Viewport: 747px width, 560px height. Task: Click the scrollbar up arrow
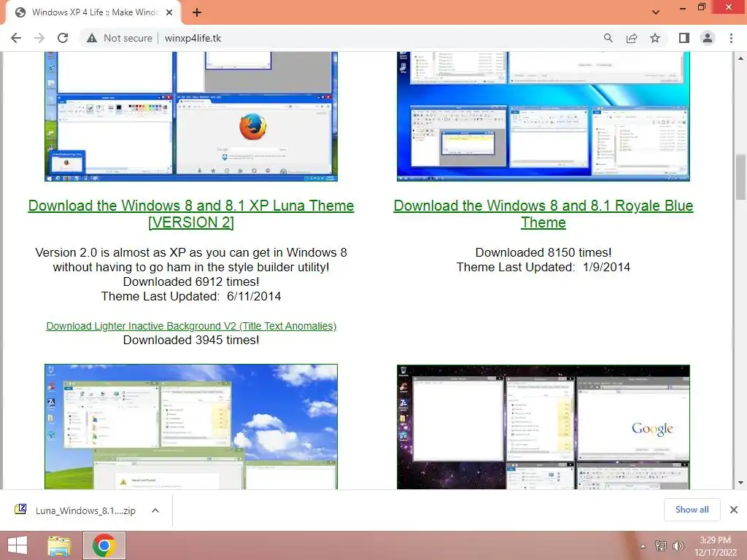tap(741, 58)
